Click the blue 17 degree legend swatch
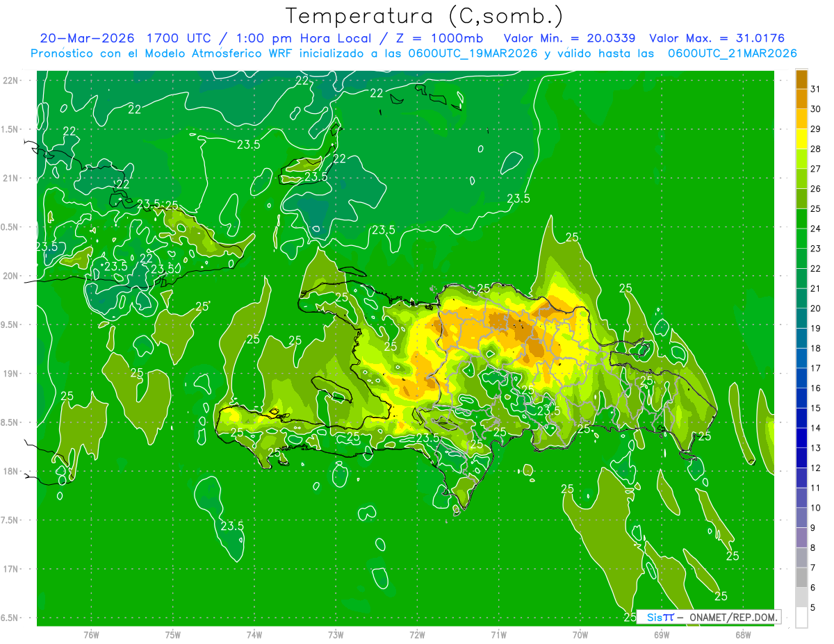 point(801,358)
